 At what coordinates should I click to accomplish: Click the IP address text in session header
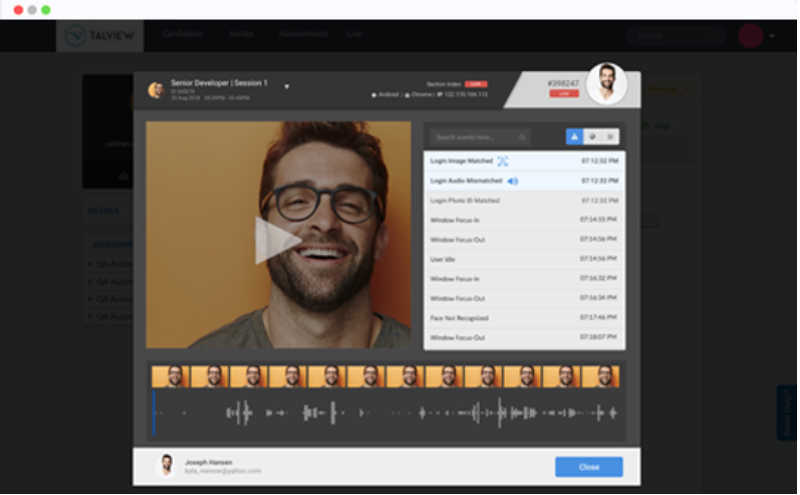click(x=466, y=94)
